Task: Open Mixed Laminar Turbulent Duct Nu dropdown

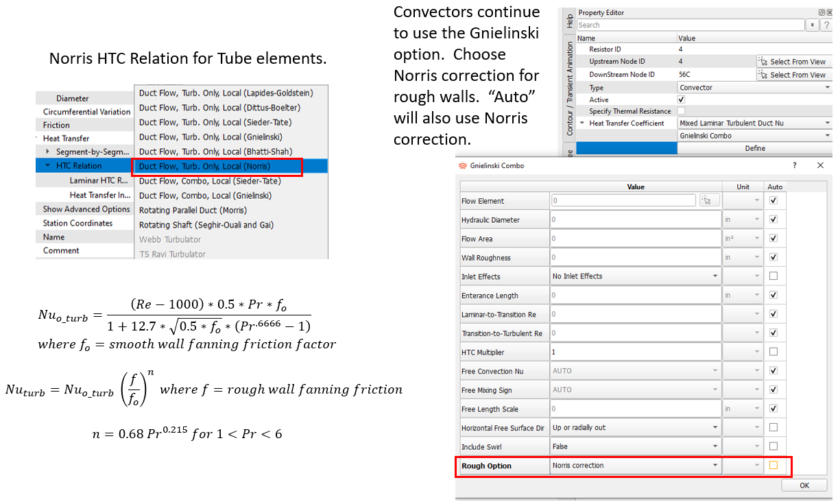Action: [755, 123]
